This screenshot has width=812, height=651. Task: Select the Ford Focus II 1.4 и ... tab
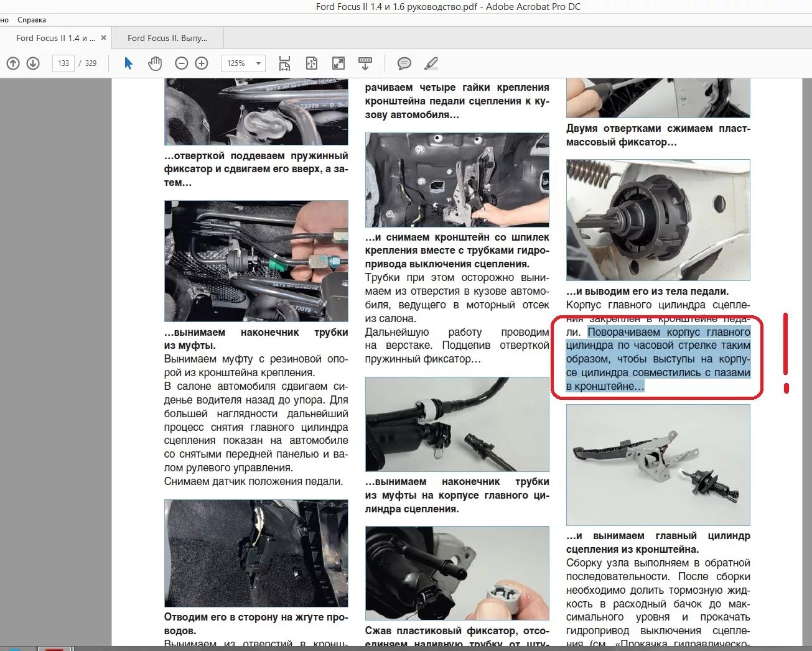(55, 38)
